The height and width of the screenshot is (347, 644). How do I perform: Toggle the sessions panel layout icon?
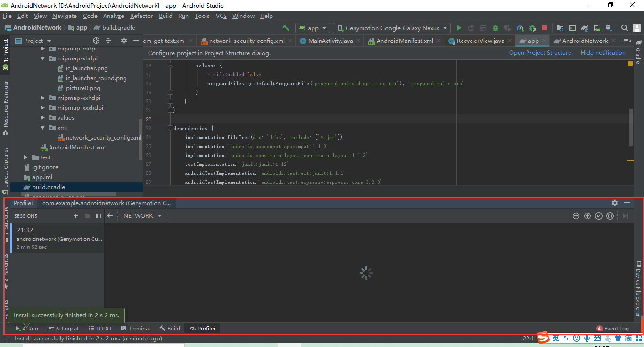tap(99, 216)
